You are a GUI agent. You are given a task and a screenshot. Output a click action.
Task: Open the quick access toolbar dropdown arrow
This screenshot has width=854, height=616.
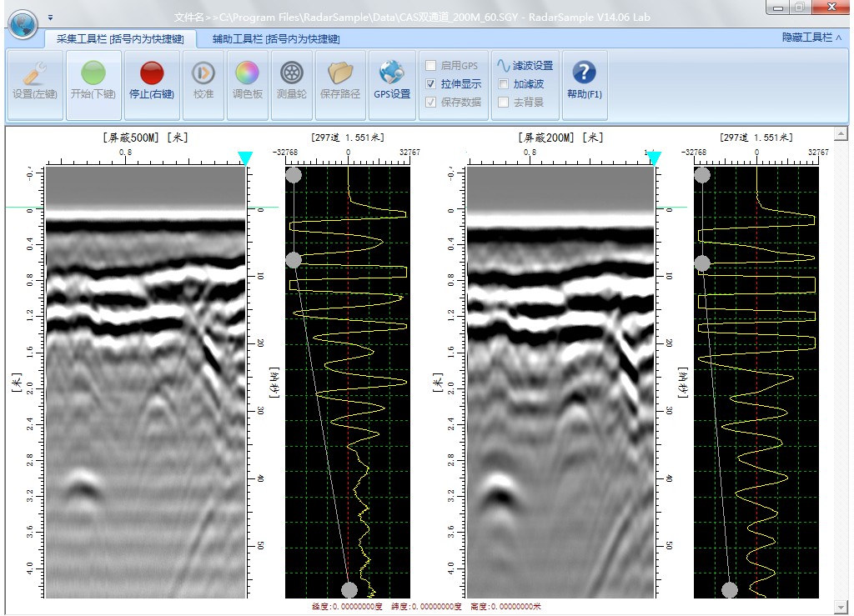[x=50, y=17]
